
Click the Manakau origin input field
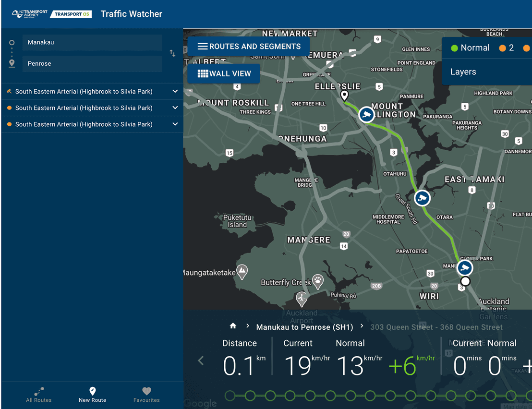click(92, 42)
